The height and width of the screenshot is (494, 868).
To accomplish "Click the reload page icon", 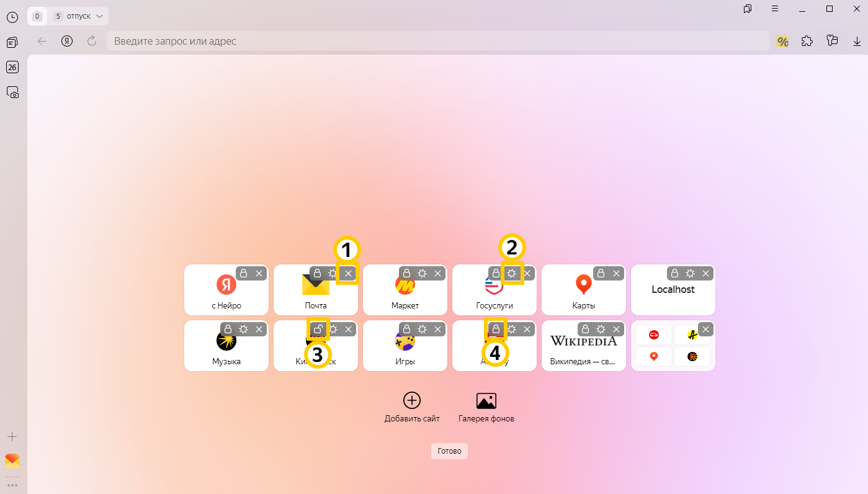I will (x=92, y=41).
